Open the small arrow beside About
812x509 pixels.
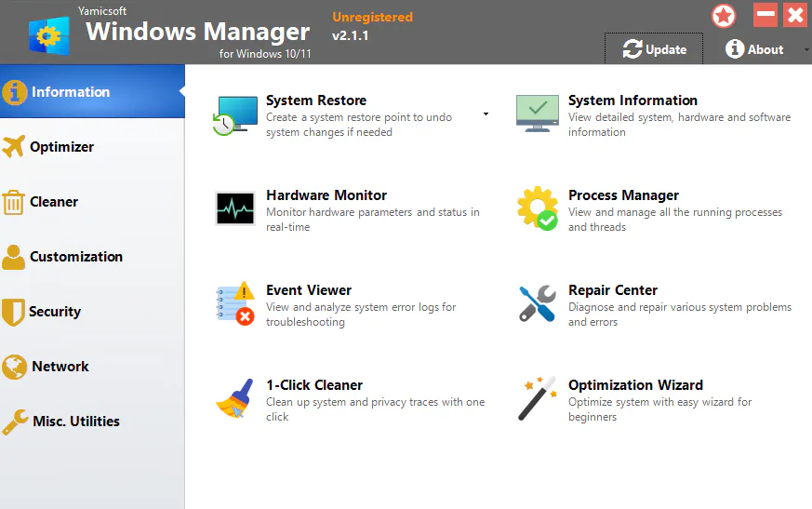point(806,49)
